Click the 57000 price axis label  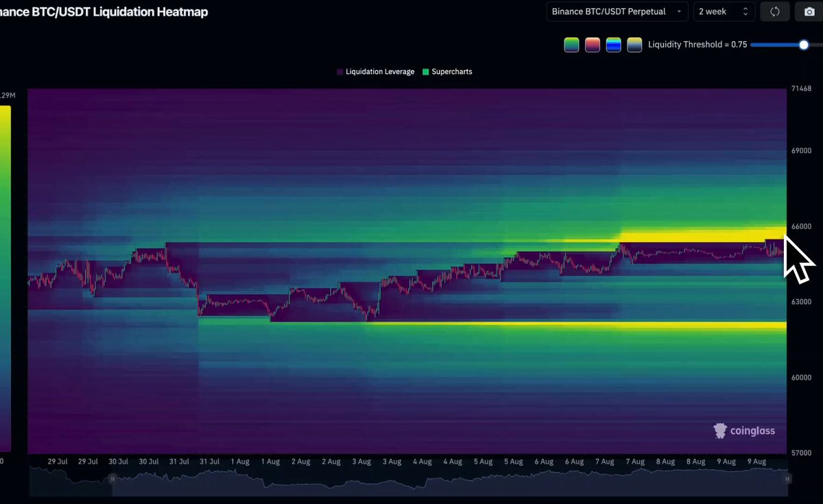click(x=801, y=453)
